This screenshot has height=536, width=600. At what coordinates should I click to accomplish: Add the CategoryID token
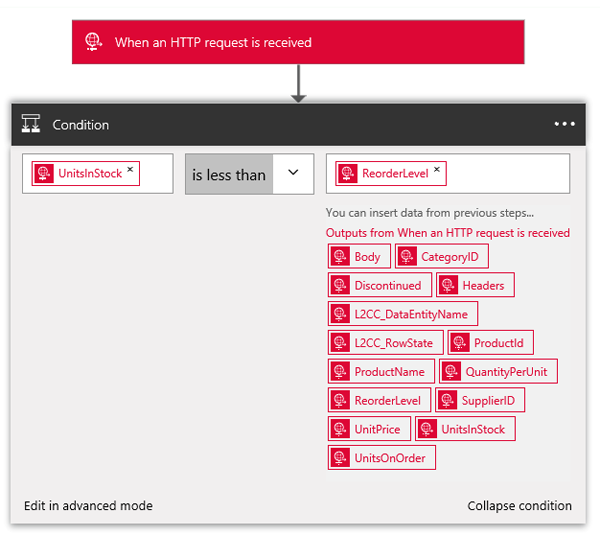[x=441, y=257]
